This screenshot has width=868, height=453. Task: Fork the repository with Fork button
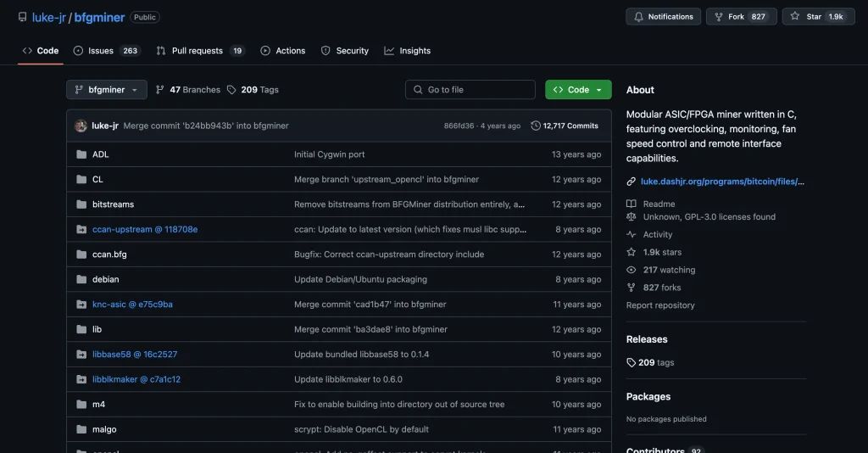tap(741, 17)
